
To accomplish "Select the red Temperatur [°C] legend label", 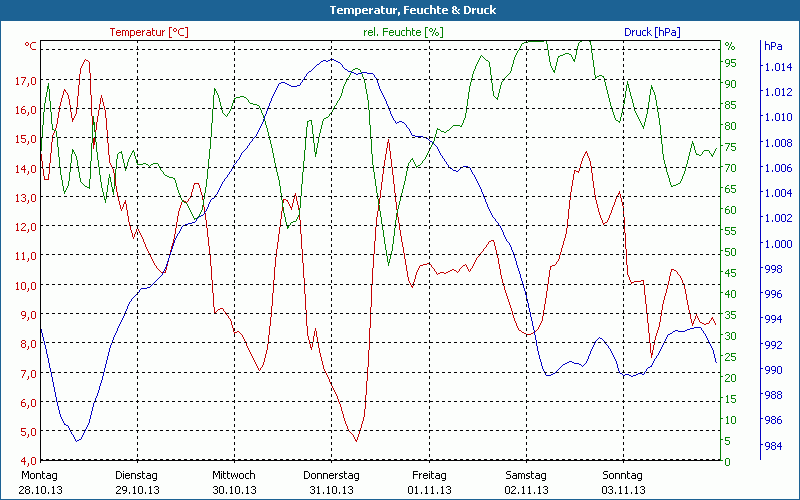I will pos(149,32).
